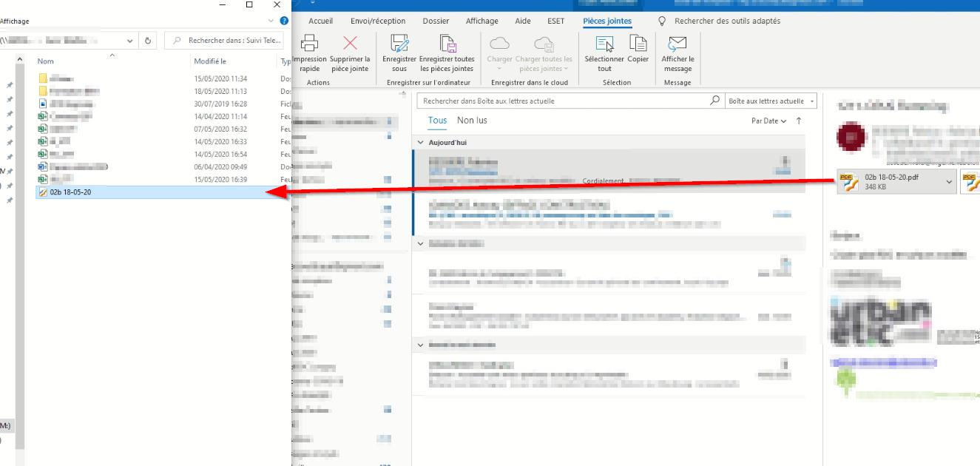Click PDF icon of 02b 18-05-20.pdf attachment

coord(848,181)
